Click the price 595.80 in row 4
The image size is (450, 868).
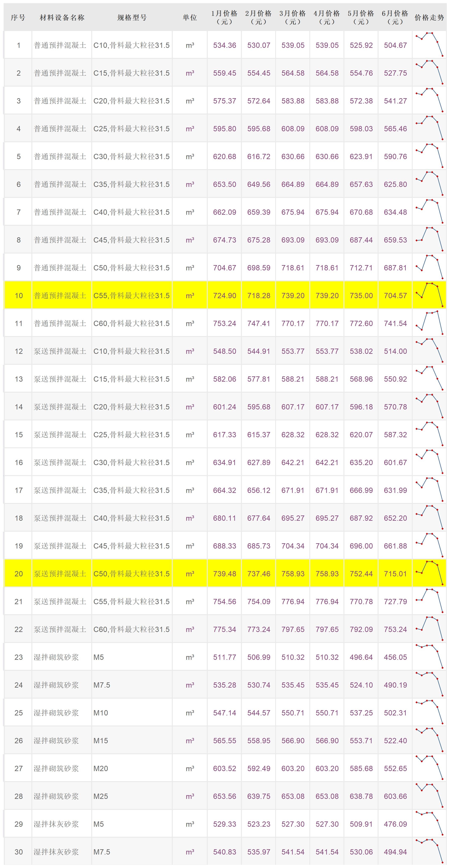(x=225, y=129)
